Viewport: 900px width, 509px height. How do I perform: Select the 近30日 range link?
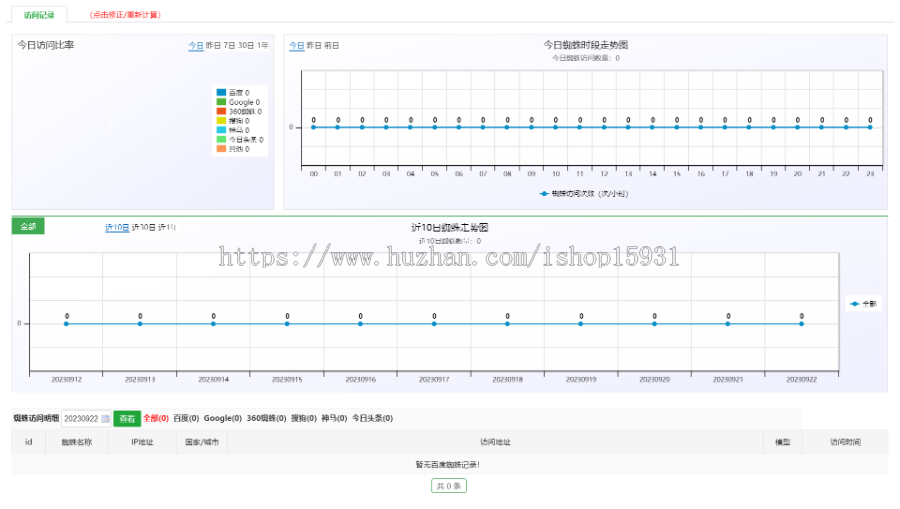143,228
